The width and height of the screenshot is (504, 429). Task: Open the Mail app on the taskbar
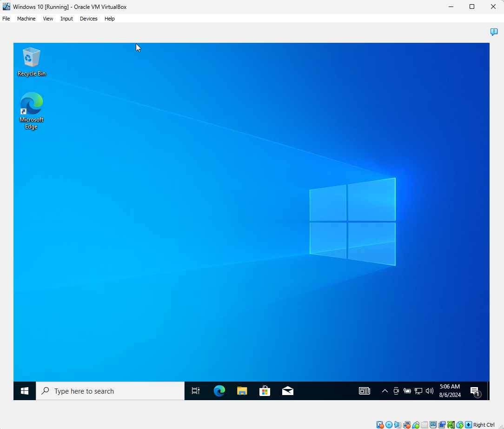(288, 391)
